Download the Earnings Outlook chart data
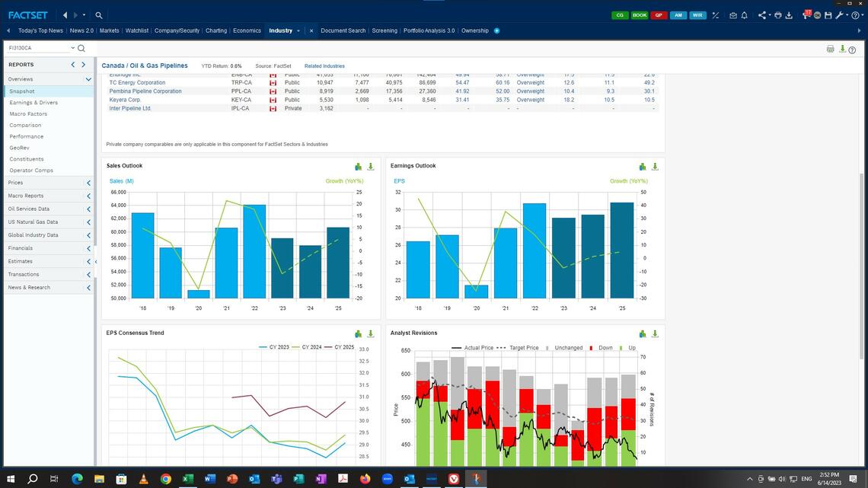 (x=655, y=166)
